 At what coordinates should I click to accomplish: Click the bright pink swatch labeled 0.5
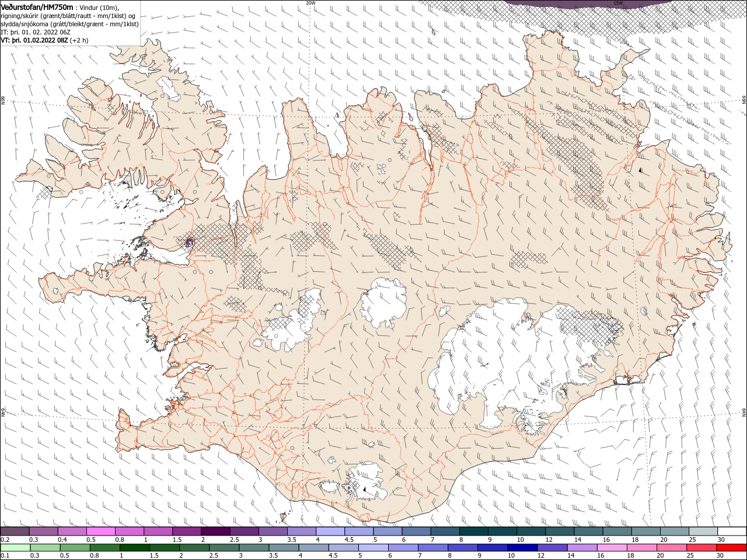click(100, 531)
